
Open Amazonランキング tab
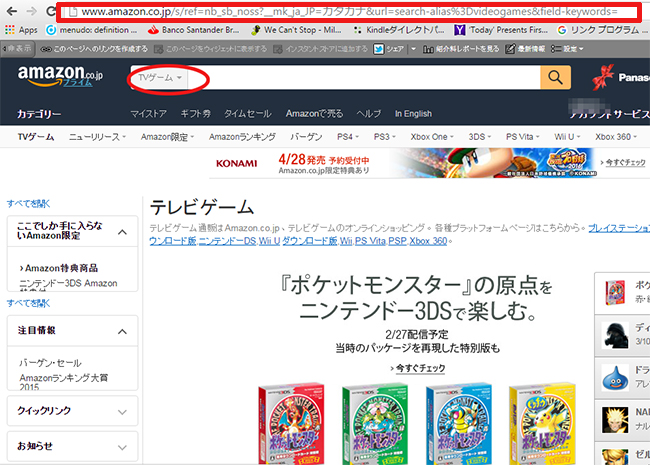click(242, 137)
